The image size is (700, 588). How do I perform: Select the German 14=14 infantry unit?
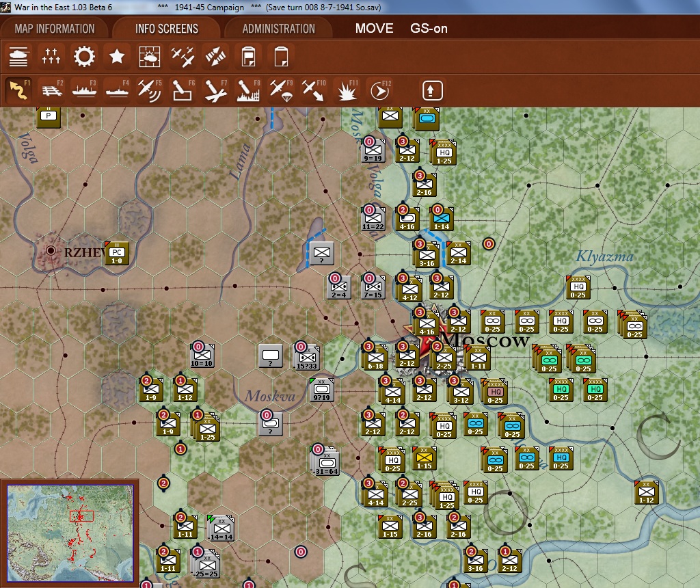click(x=221, y=529)
